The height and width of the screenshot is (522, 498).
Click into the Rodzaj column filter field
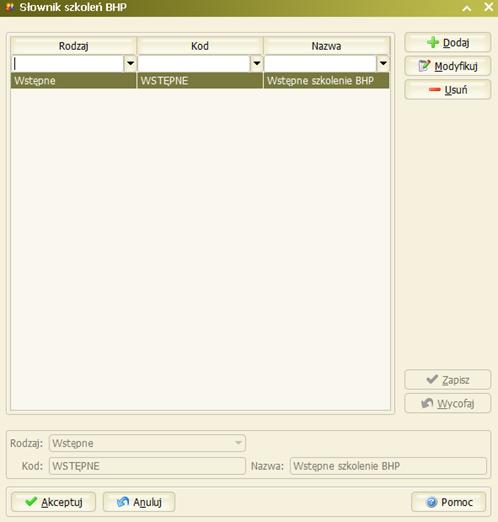click(68, 63)
